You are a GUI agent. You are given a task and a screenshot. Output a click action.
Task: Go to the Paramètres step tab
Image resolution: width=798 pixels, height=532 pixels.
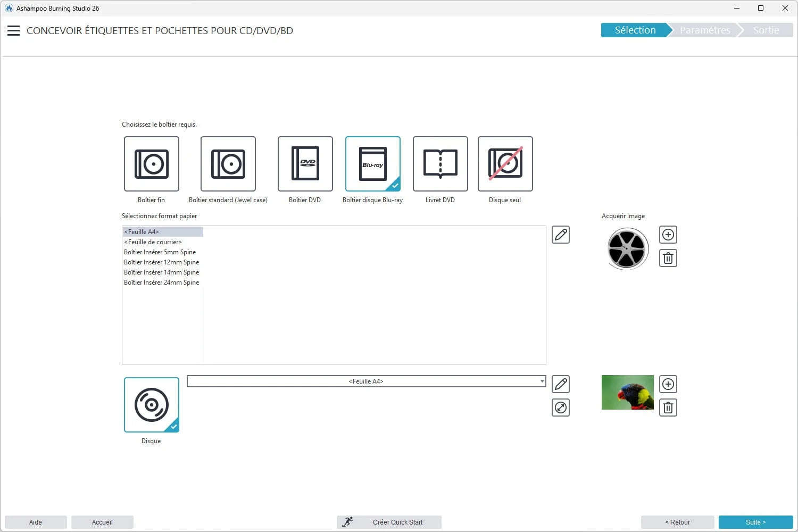705,30
